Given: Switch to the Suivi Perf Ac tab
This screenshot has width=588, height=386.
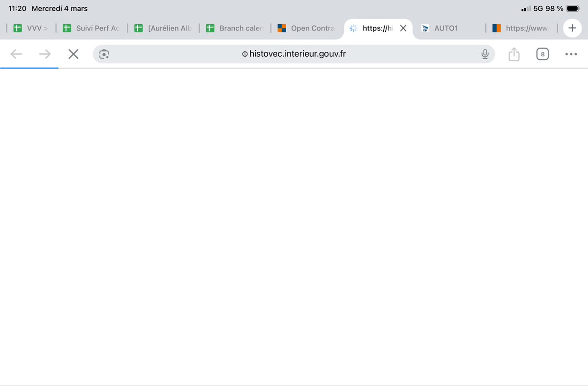Looking at the screenshot, I should tap(91, 28).
